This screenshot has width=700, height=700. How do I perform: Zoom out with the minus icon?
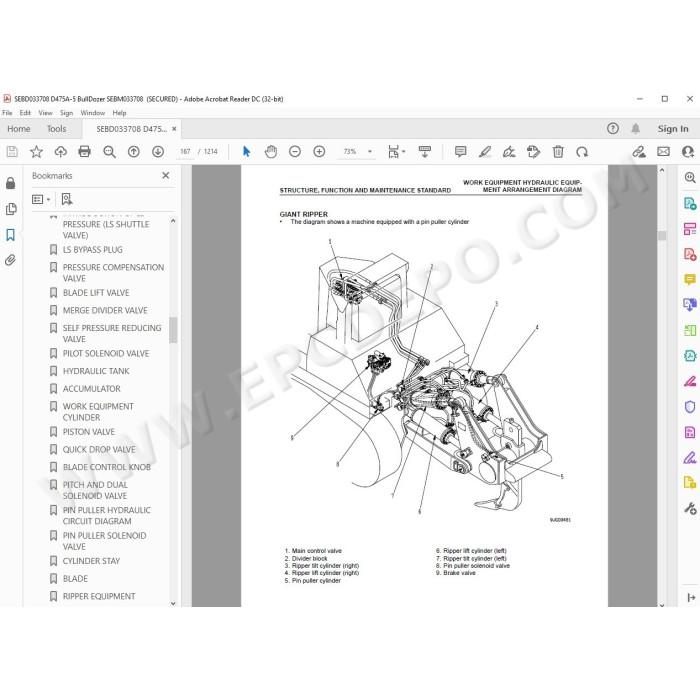click(x=295, y=152)
